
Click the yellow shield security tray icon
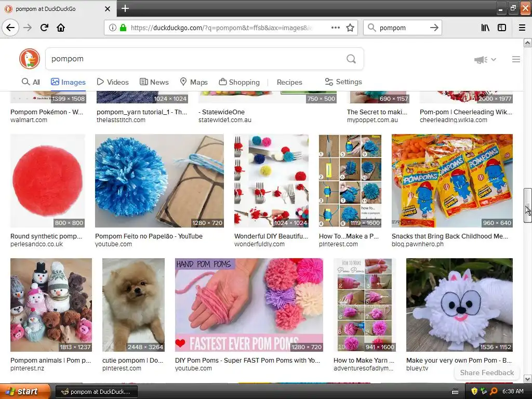474,392
